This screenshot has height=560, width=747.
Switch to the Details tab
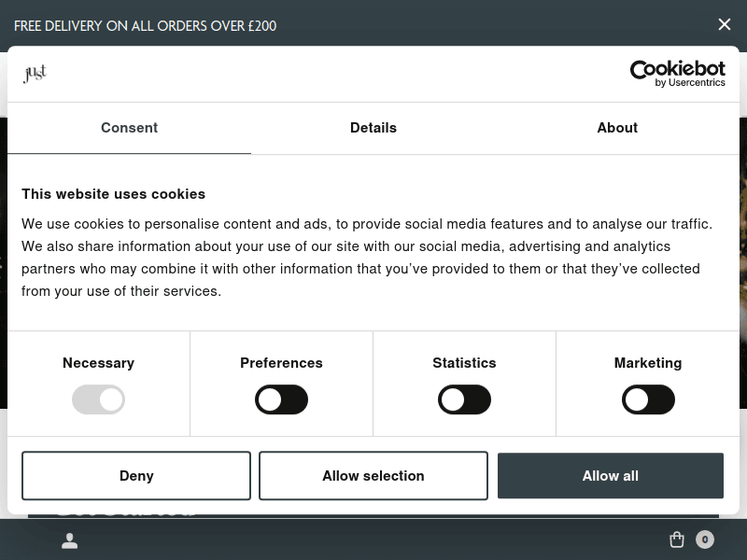(373, 128)
